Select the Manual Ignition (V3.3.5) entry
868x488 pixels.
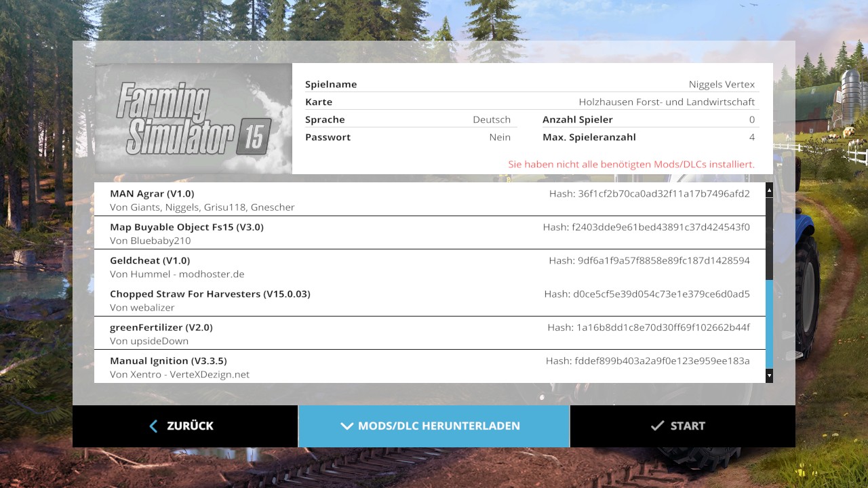(x=429, y=367)
